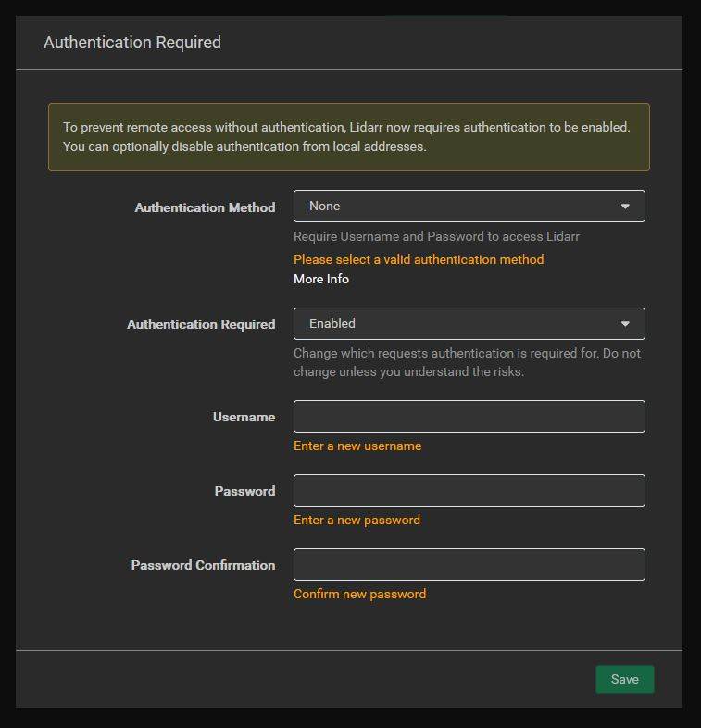
Task: Click into the Password input field
Action: tap(469, 491)
